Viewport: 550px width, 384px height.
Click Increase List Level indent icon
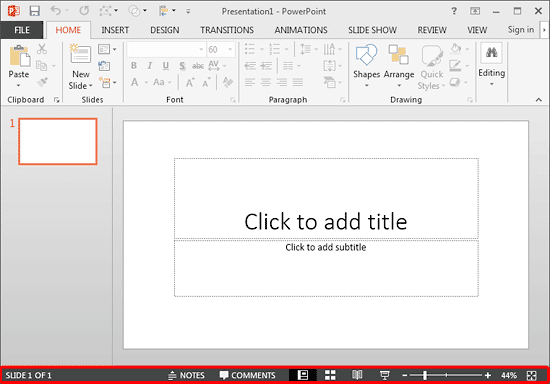(266, 66)
